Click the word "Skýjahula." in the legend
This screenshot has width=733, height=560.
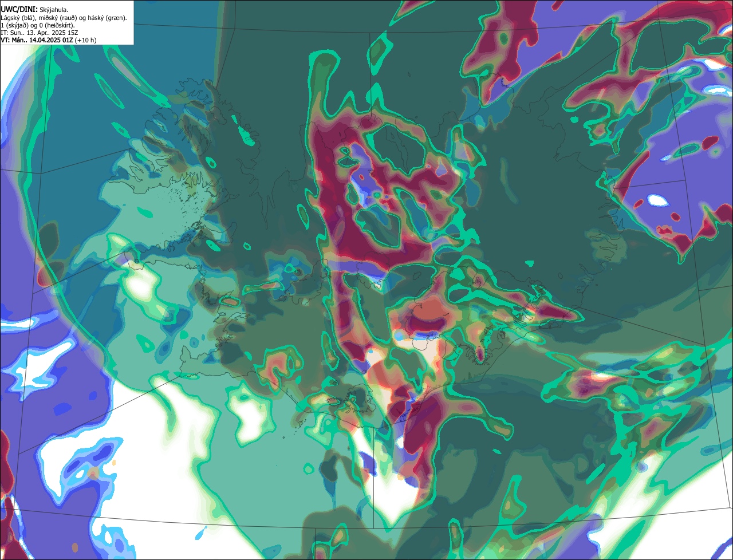54,10
